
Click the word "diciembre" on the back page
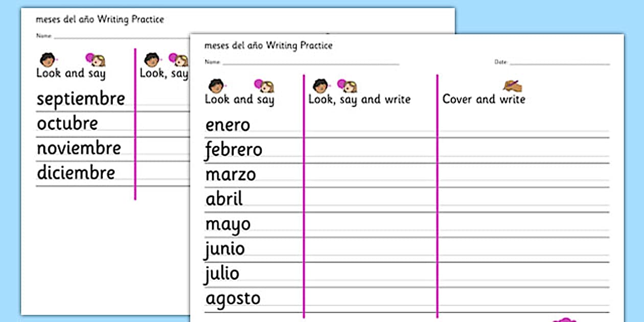pyautogui.click(x=76, y=173)
